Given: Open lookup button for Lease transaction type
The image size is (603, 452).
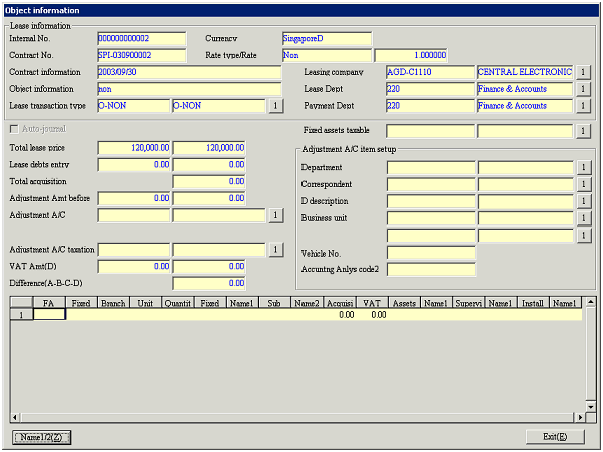Looking at the screenshot, I should click(x=275, y=106).
